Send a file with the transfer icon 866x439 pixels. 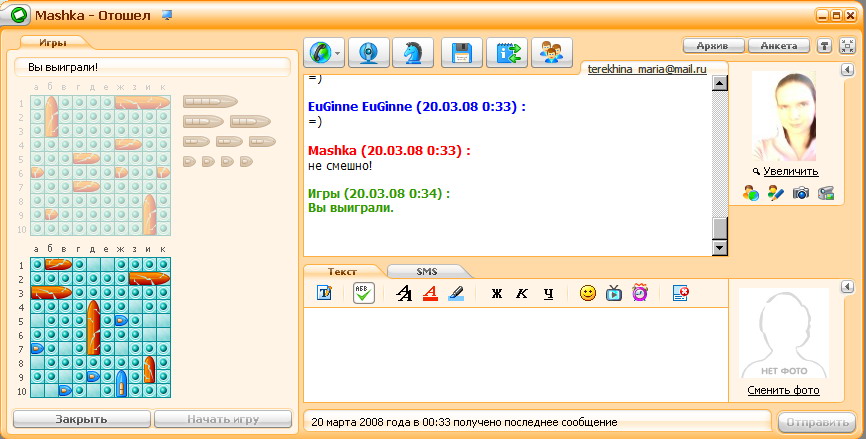coord(507,53)
